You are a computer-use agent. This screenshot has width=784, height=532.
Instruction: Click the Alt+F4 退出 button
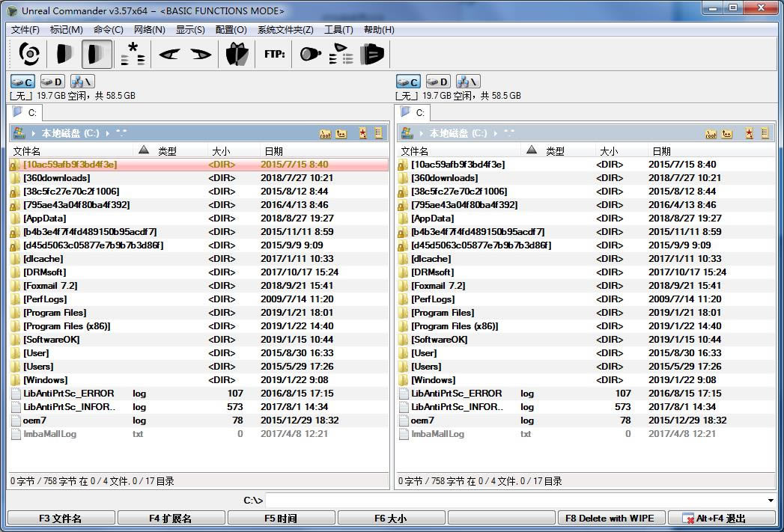tap(722, 519)
